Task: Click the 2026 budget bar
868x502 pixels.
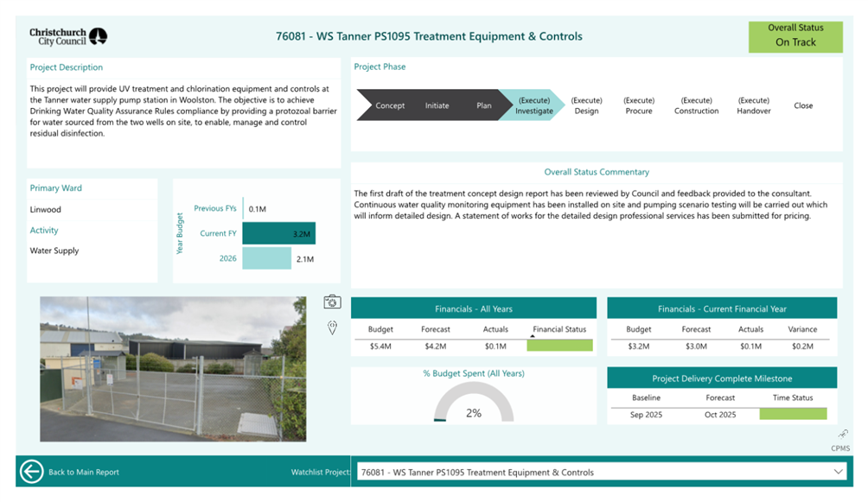Action: coord(267,258)
